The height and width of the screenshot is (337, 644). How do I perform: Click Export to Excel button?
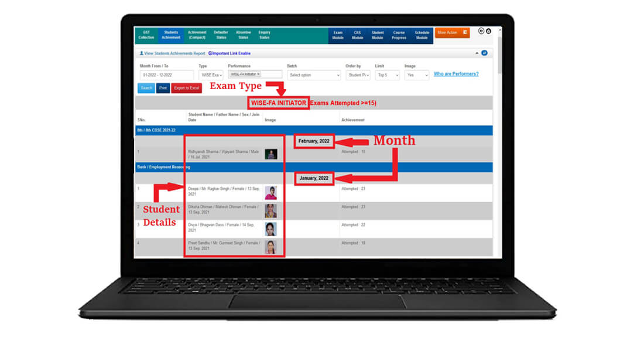pyautogui.click(x=186, y=88)
